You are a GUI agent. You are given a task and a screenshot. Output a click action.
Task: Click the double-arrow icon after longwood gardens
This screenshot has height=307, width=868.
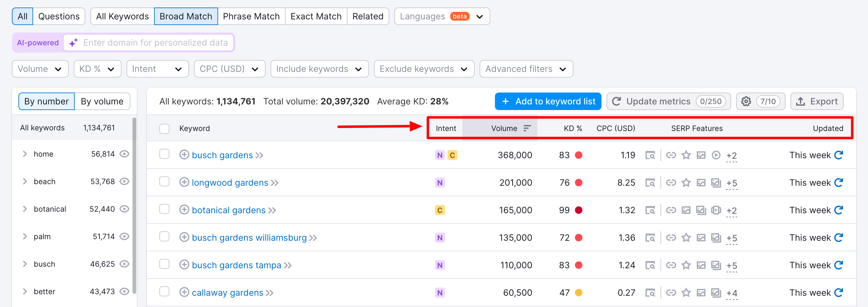tap(275, 183)
